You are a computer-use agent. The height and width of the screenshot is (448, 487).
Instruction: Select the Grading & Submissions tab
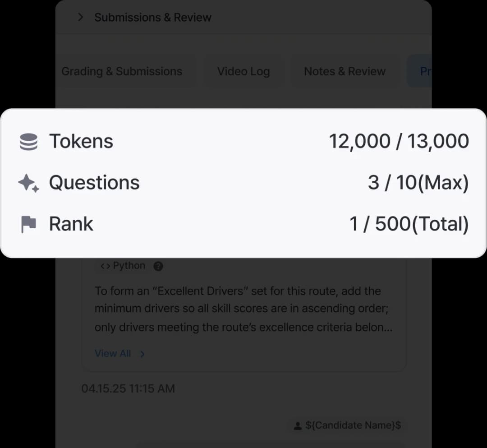click(x=121, y=71)
